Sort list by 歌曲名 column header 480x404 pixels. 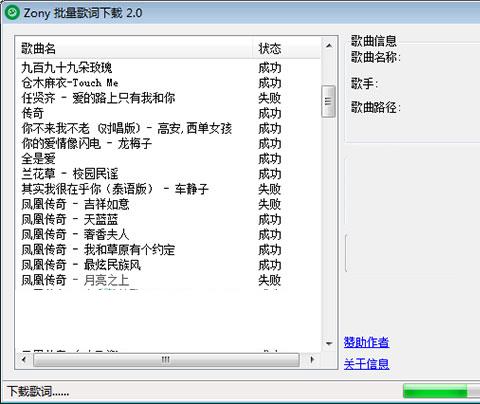(x=134, y=49)
